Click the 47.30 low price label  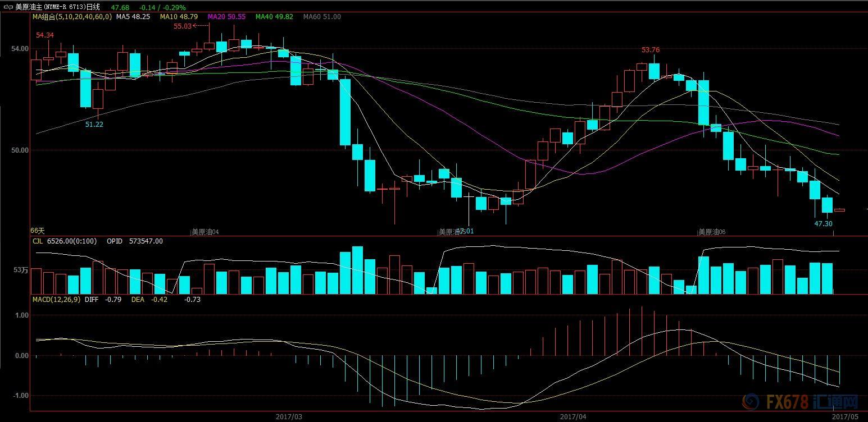[x=823, y=223]
